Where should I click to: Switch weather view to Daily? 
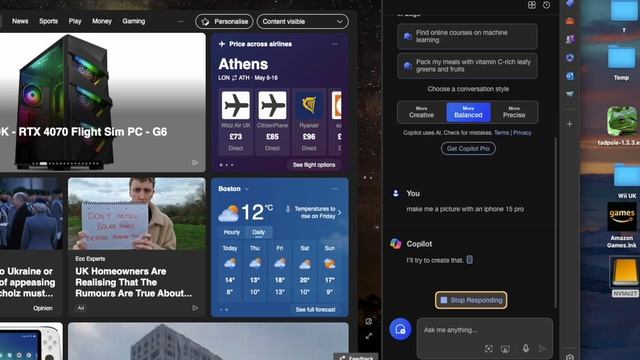point(258,232)
